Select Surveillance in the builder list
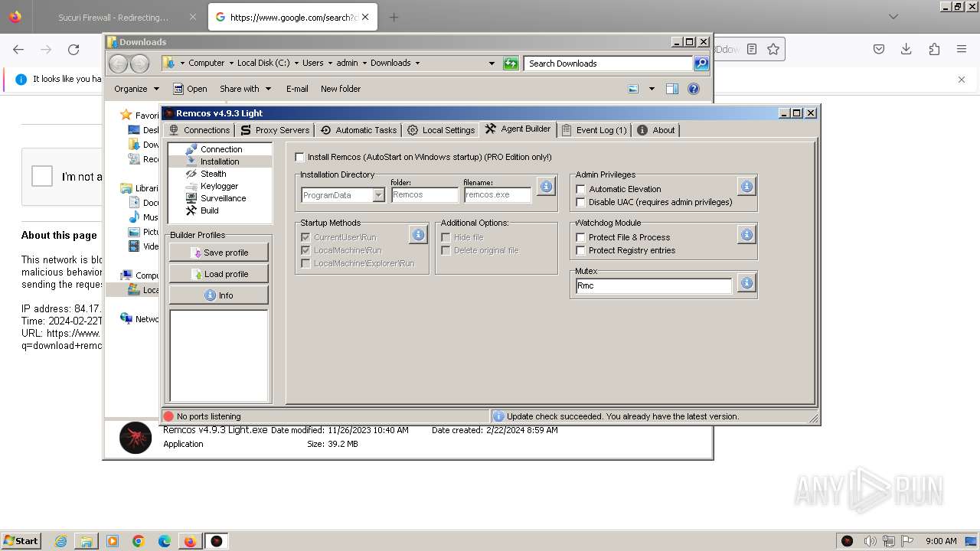980x551 pixels. click(223, 198)
